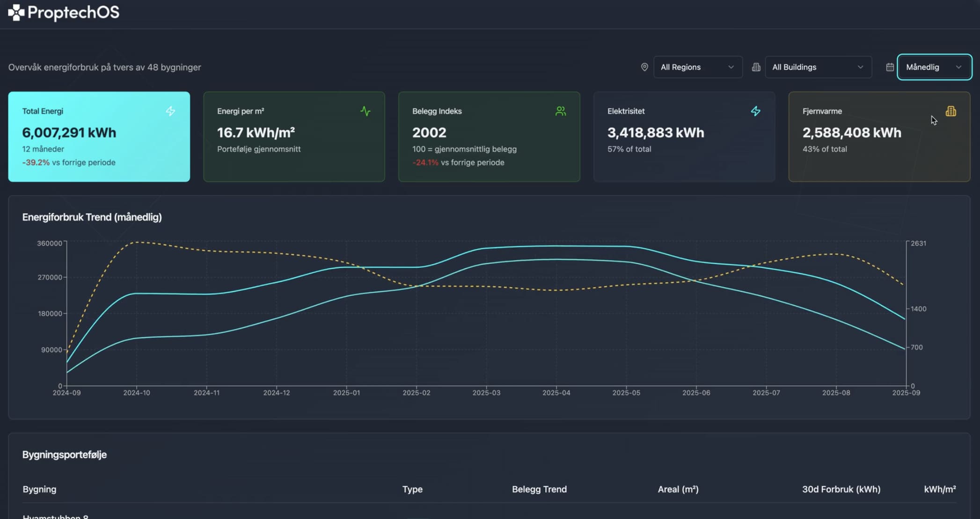Screen dimensions: 980x519
Task: Click the 30d Forbruk (kWh) column header
Action: coord(841,489)
